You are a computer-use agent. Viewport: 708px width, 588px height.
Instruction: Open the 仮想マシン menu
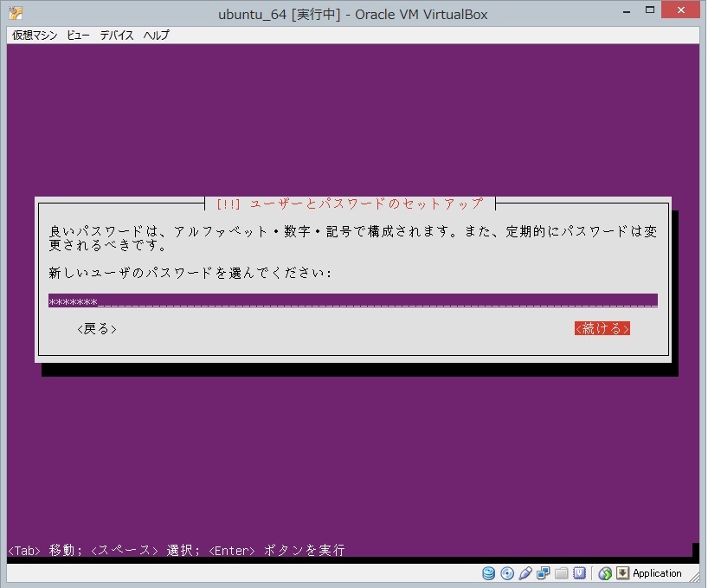35,35
